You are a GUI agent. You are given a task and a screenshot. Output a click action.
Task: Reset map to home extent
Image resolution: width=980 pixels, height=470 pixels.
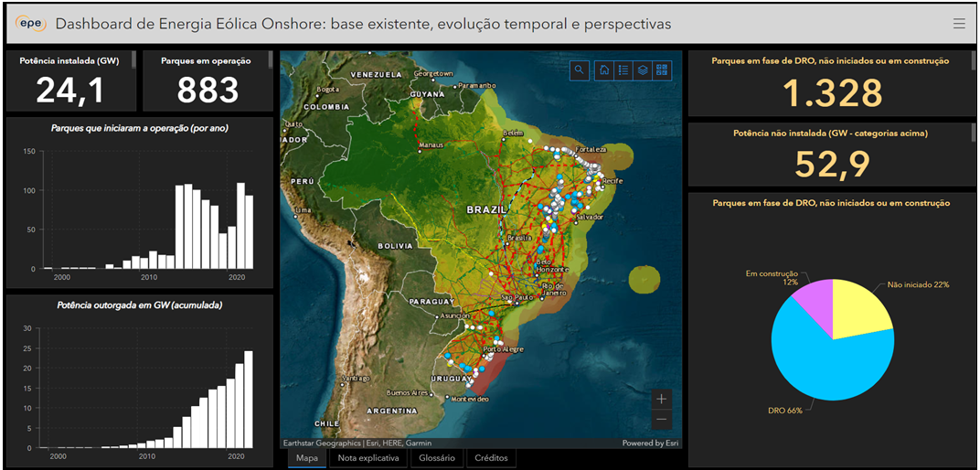tap(604, 70)
